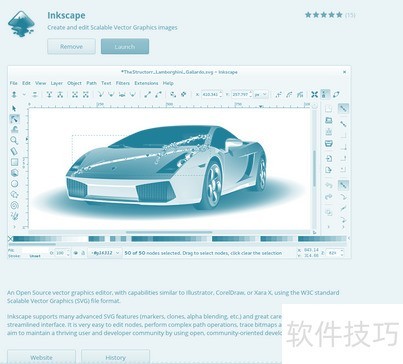
Task: Make selected nodes symmetric
Action: [122, 95]
